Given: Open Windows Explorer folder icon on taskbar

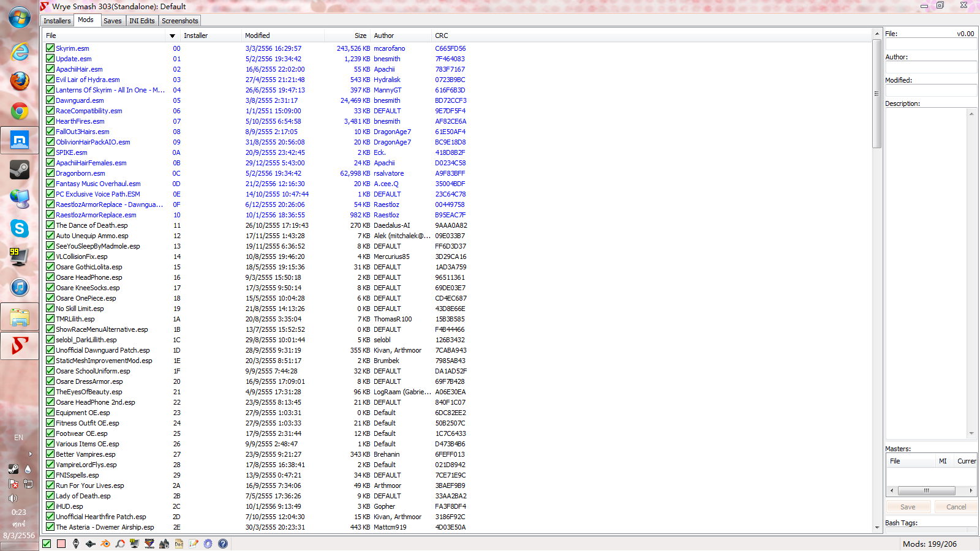Looking at the screenshot, I should point(20,317).
